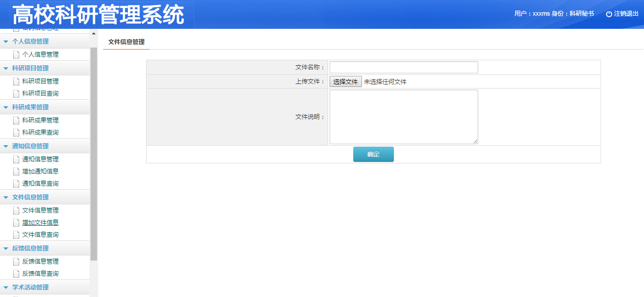Click the 用户：xxxms 身份：科研秘书 text
644x297 pixels.
pyautogui.click(x=554, y=14)
